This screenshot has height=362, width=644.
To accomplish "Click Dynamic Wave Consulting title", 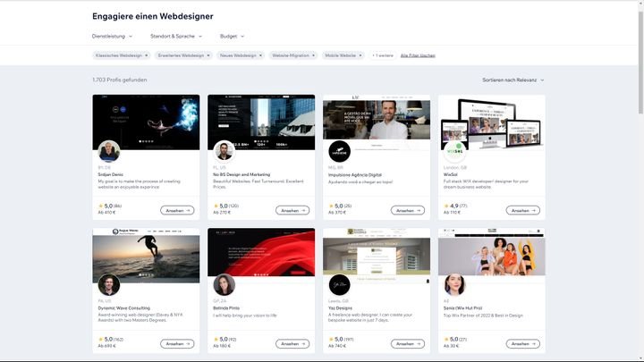I will tap(124, 307).
